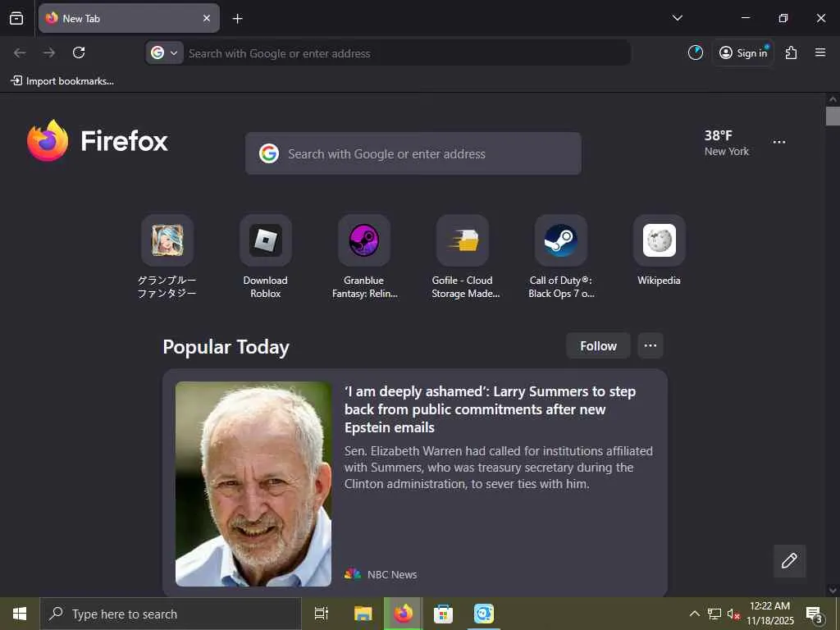
Task: Show hidden system tray icons
Action: (694, 614)
